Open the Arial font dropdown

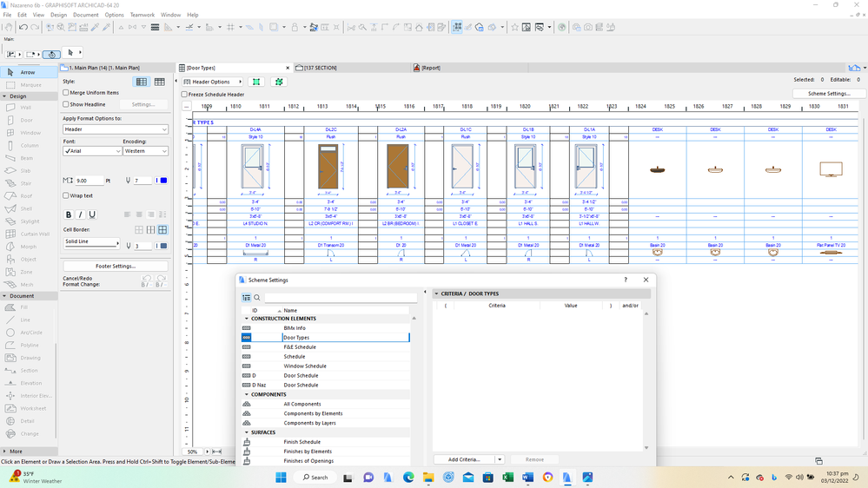[x=92, y=151]
